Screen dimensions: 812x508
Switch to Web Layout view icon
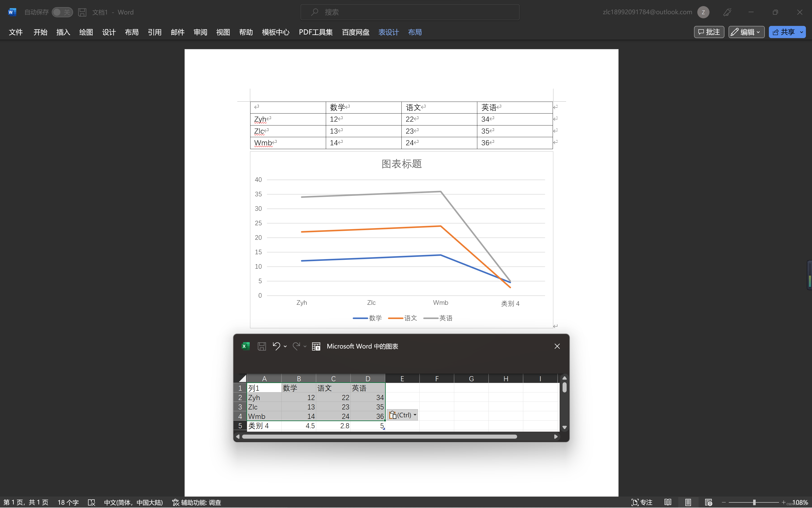(708, 502)
